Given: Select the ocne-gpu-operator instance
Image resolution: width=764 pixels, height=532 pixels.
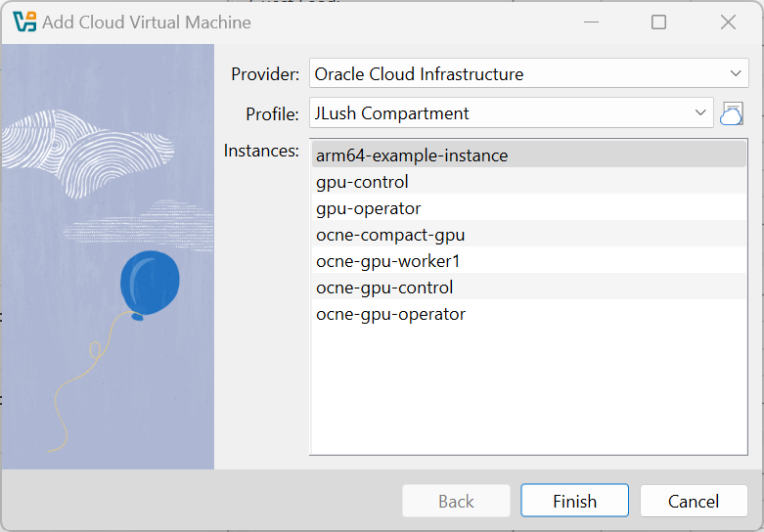Looking at the screenshot, I should [x=390, y=314].
